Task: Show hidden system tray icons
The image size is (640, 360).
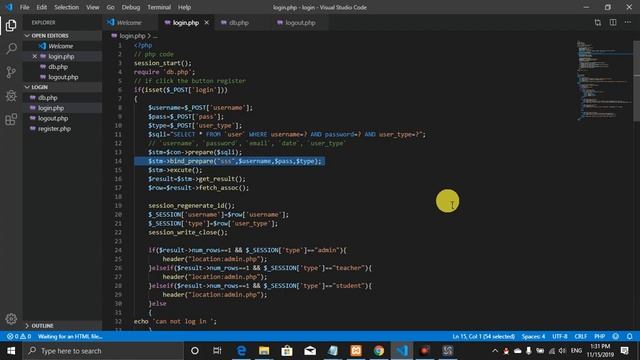Action: coord(495,351)
